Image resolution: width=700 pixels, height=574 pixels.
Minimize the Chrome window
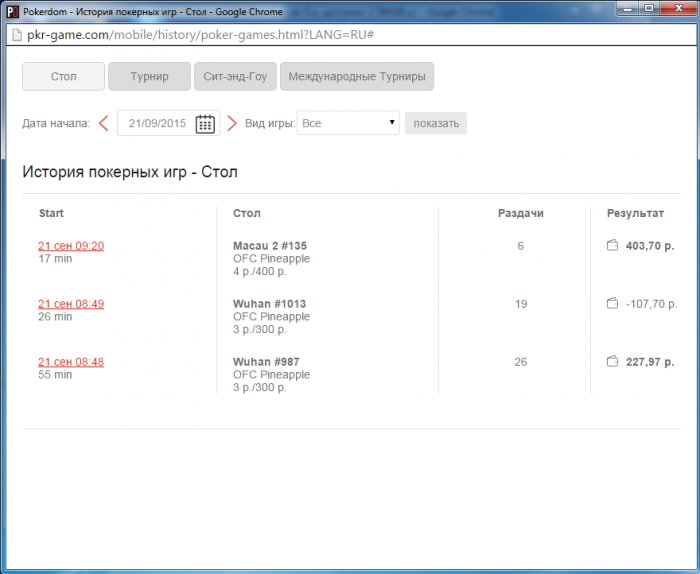click(x=628, y=8)
